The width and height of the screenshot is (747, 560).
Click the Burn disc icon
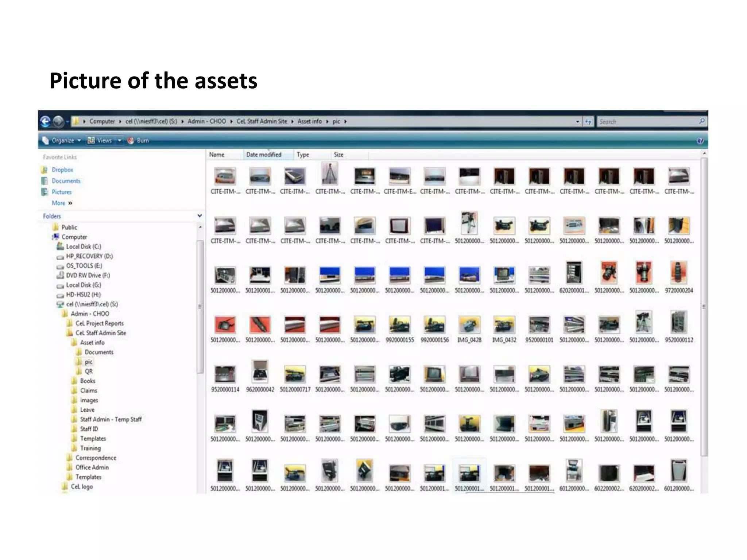(x=131, y=141)
